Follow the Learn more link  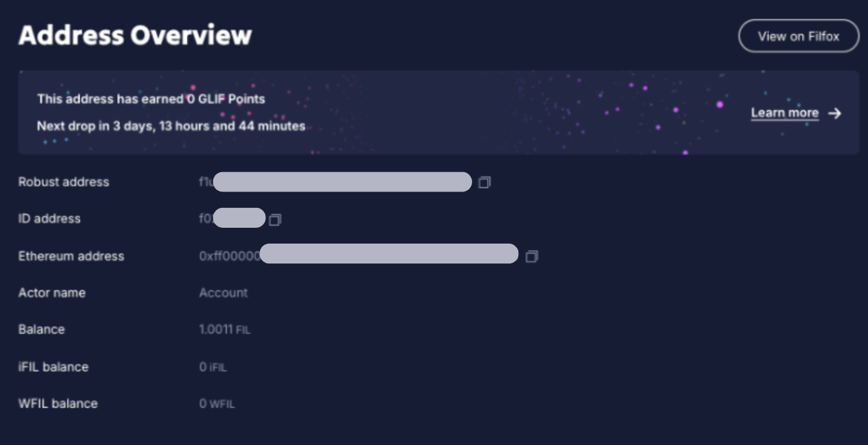click(x=784, y=113)
